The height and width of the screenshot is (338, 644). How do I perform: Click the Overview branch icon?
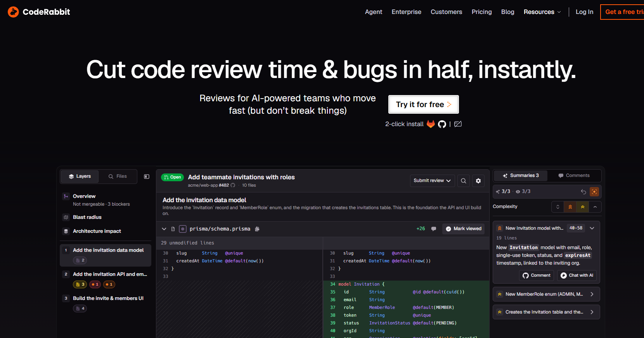[66, 196]
